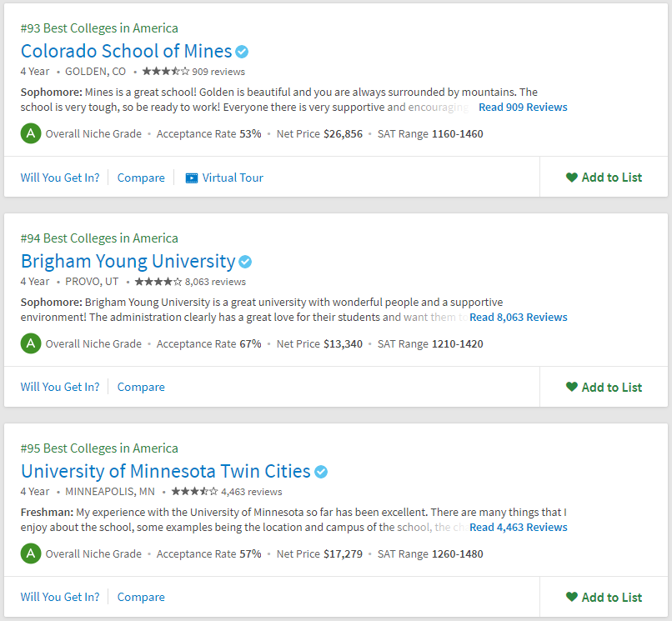The width and height of the screenshot is (672, 621).
Task: Compare Brigham Young University
Action: [141, 387]
